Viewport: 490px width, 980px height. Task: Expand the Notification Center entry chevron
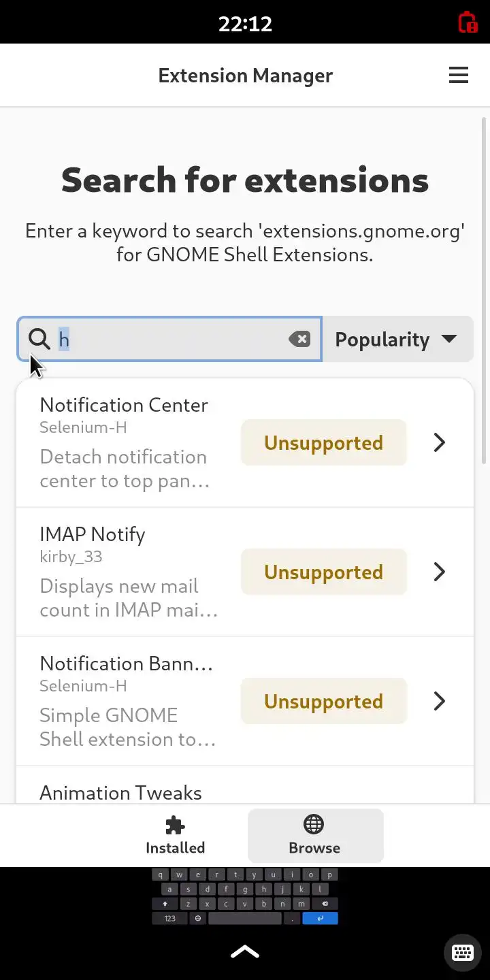440,442
